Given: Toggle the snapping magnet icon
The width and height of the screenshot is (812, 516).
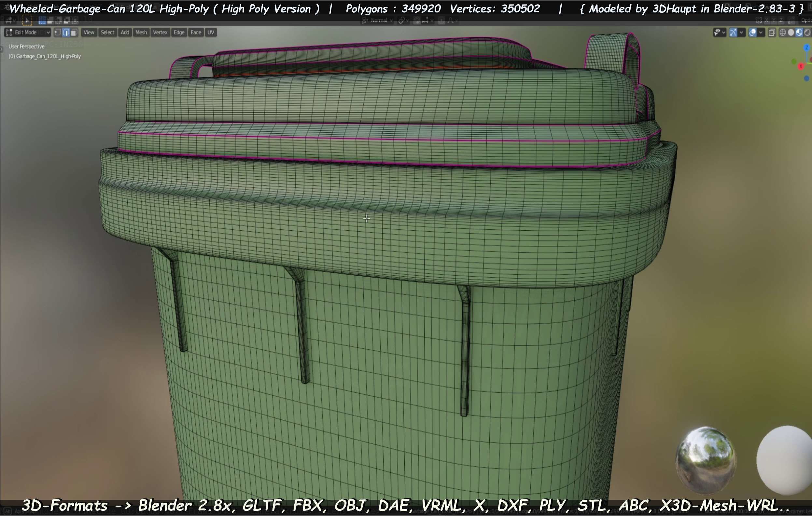Looking at the screenshot, I should point(417,21).
